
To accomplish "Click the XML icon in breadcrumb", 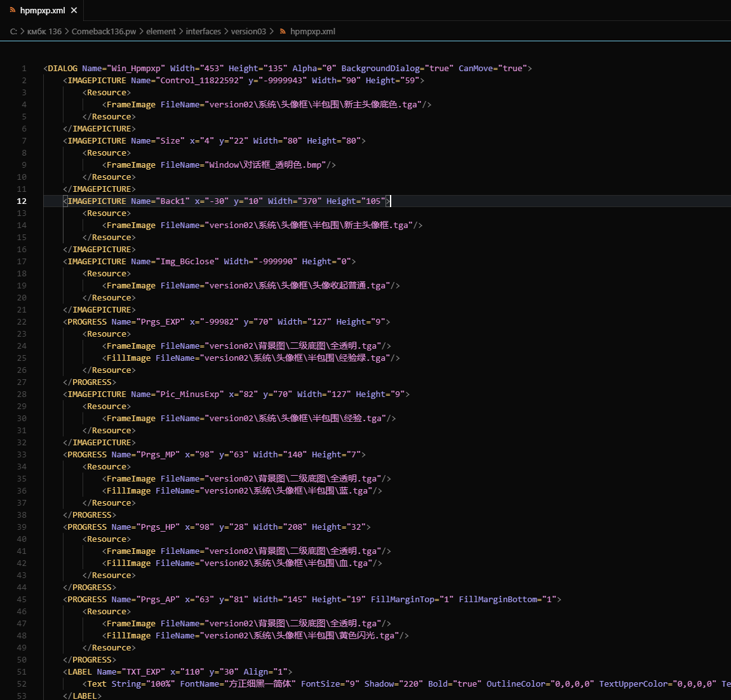I will [x=283, y=31].
